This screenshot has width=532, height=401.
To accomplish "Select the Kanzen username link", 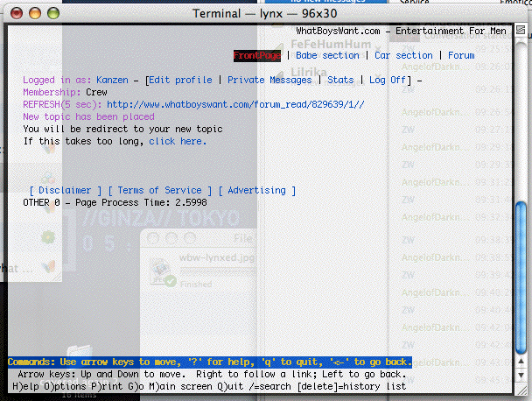I will pos(114,80).
